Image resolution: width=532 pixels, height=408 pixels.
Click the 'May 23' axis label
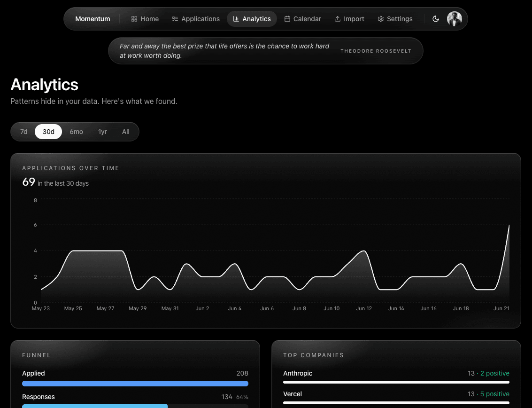(x=41, y=308)
